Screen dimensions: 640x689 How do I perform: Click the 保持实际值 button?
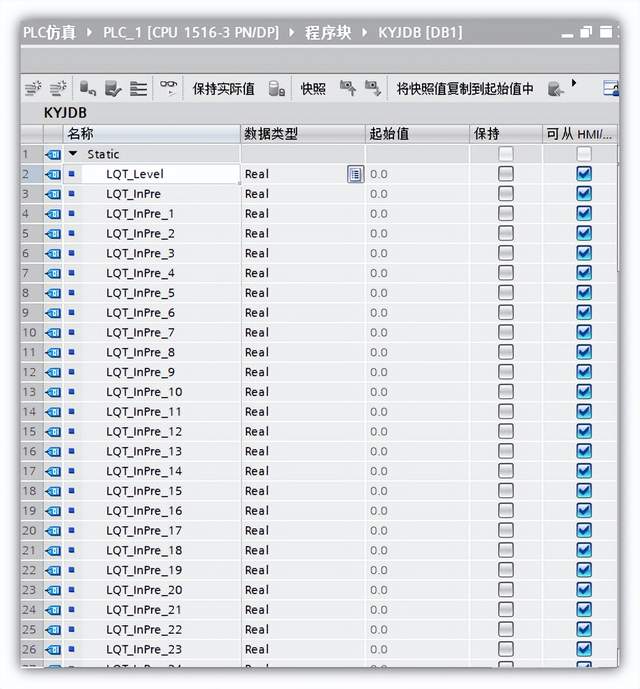click(x=224, y=89)
